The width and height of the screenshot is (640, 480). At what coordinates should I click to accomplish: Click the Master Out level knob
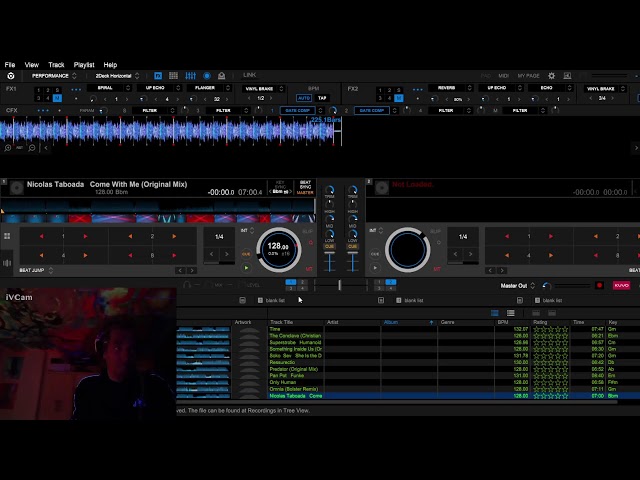[547, 286]
